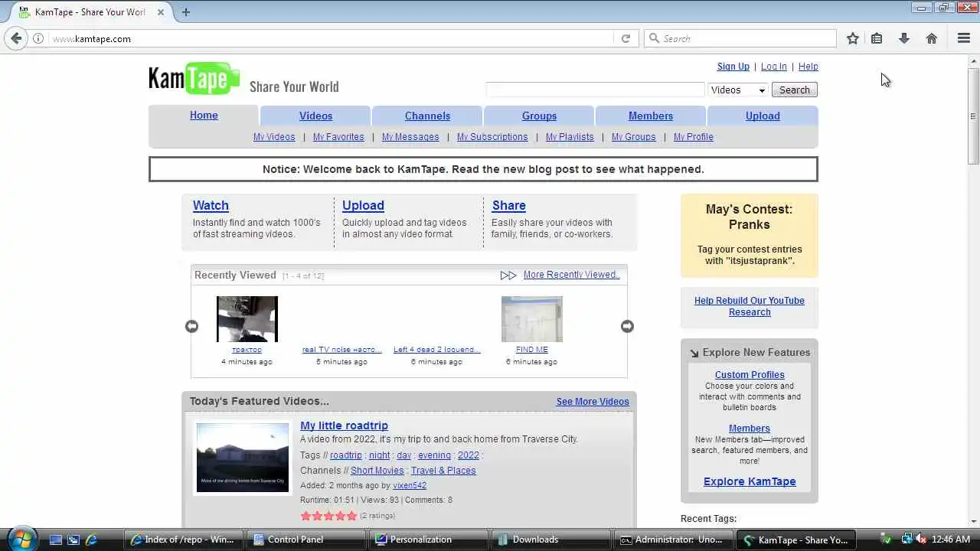This screenshot has height=551, width=980.
Task: Open the FIND ME video thumbnail
Action: [x=532, y=319]
